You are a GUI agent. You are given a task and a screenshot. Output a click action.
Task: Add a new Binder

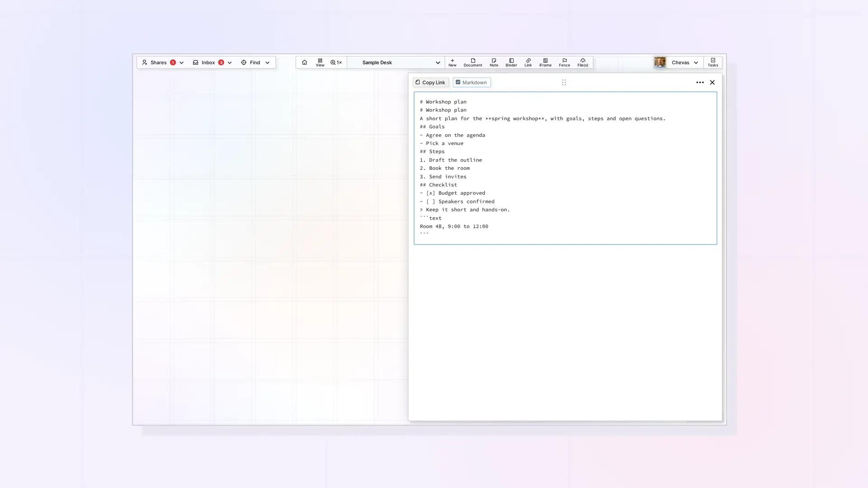pos(511,62)
